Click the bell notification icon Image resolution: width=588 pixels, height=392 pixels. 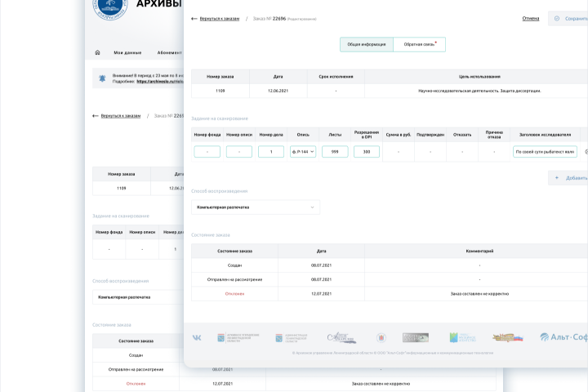pyautogui.click(x=102, y=78)
